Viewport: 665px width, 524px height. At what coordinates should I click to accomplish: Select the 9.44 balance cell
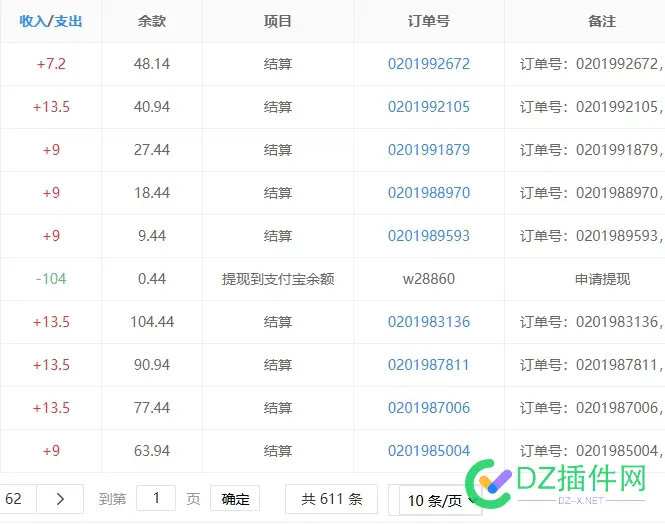[152, 236]
